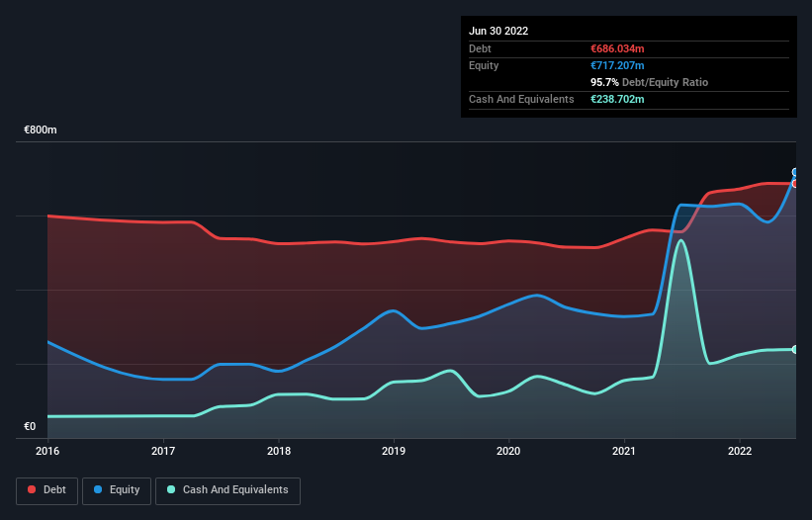Viewport: 812px width, 520px height.
Task: Toggle the Equity series legend button
Action: pos(117,490)
